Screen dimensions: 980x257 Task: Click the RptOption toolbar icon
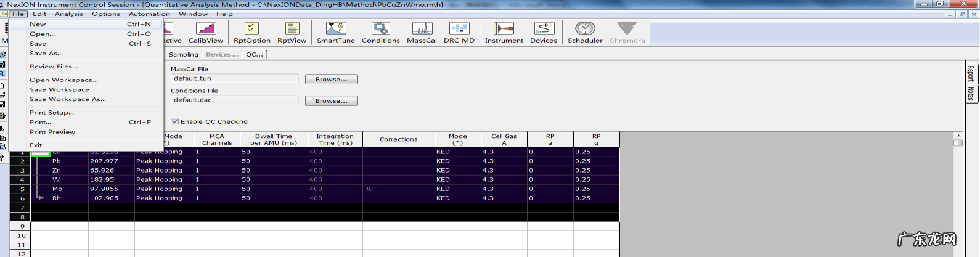251,32
